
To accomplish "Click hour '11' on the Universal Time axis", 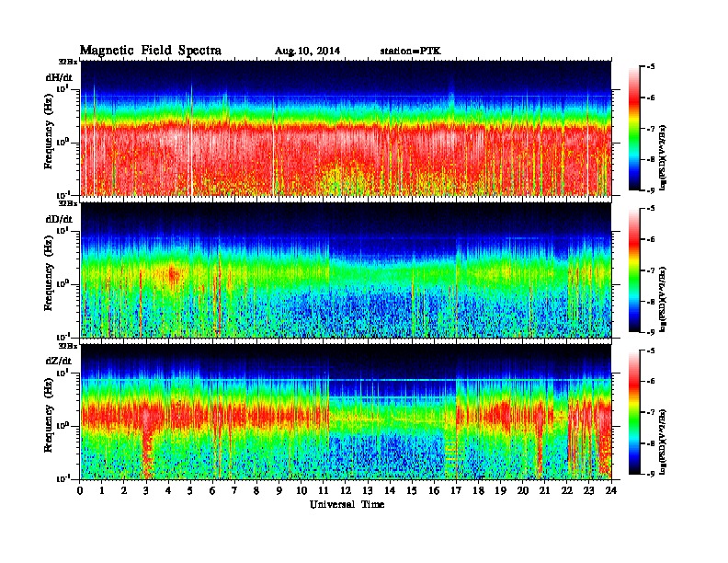I will pyautogui.click(x=324, y=490).
